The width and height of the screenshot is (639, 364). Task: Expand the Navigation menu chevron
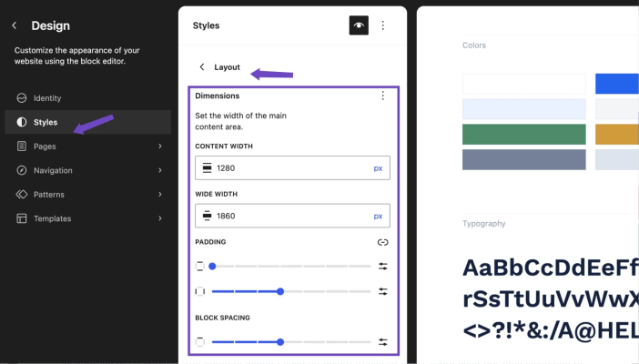click(x=160, y=170)
